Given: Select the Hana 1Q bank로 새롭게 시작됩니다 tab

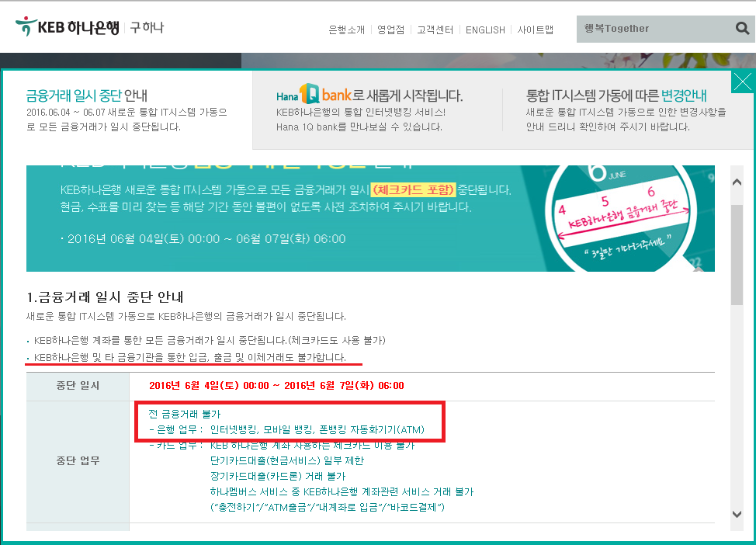Looking at the screenshot, I should pyautogui.click(x=377, y=110).
